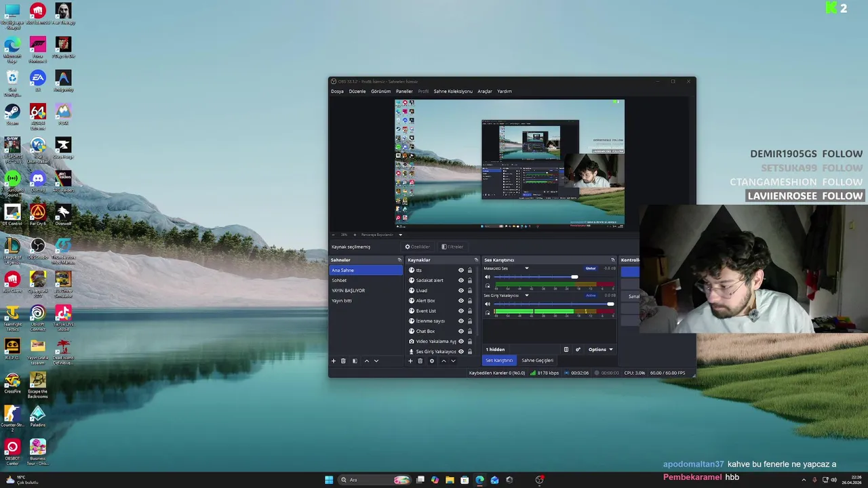Hide the Chat Box source
The image size is (868, 488).
coord(461,331)
